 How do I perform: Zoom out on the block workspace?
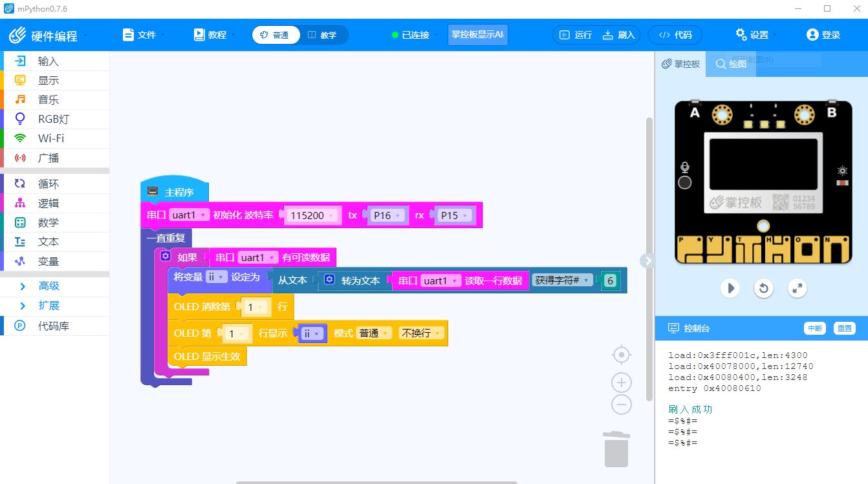click(621, 405)
